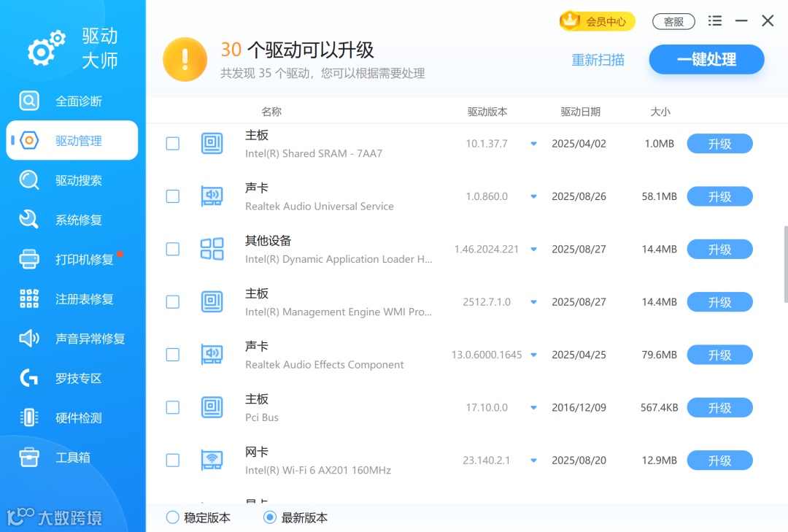788x532 pixels.
Task: Click the 罗技专区 Logitech icon
Action: [29, 377]
